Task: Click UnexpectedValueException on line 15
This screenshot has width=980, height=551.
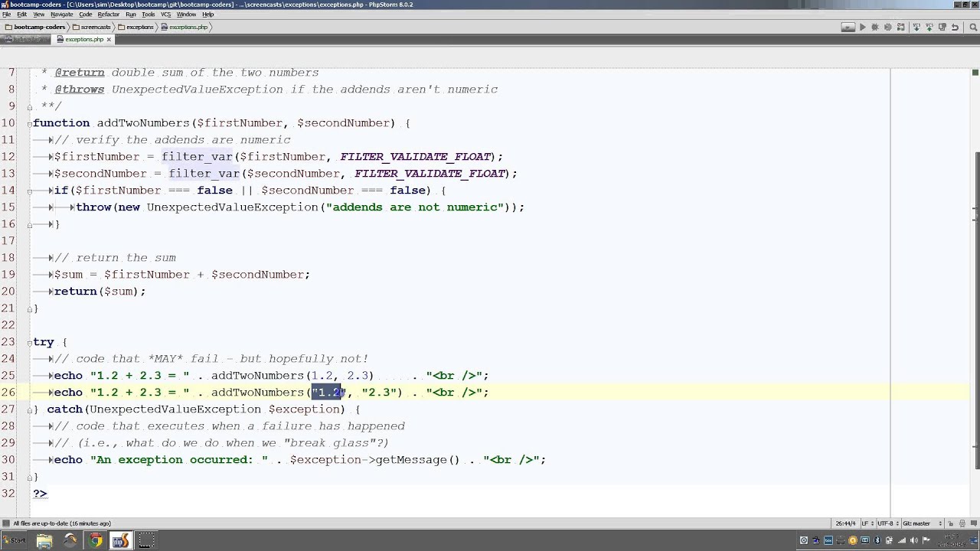Action: pyautogui.click(x=234, y=207)
